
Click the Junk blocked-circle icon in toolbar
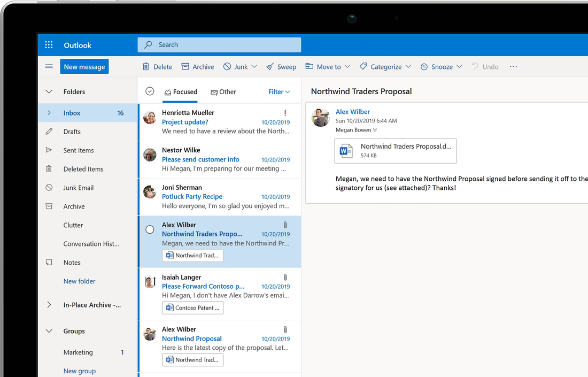[227, 66]
